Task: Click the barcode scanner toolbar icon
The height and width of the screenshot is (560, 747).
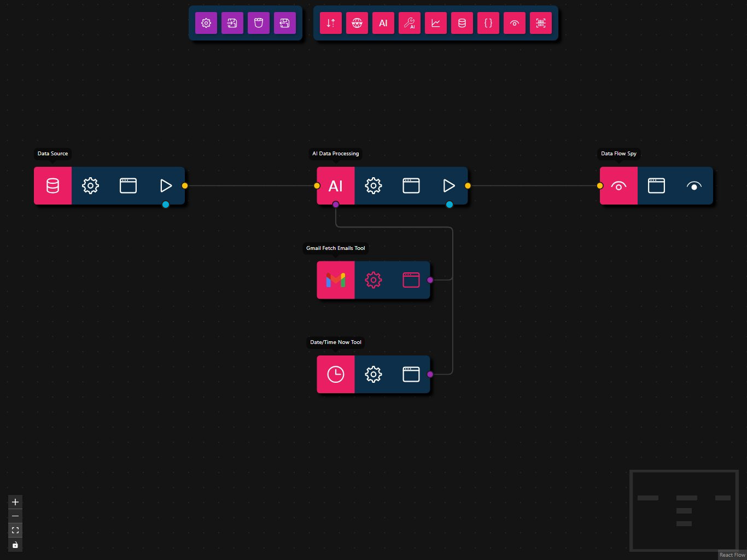Action: click(x=541, y=23)
